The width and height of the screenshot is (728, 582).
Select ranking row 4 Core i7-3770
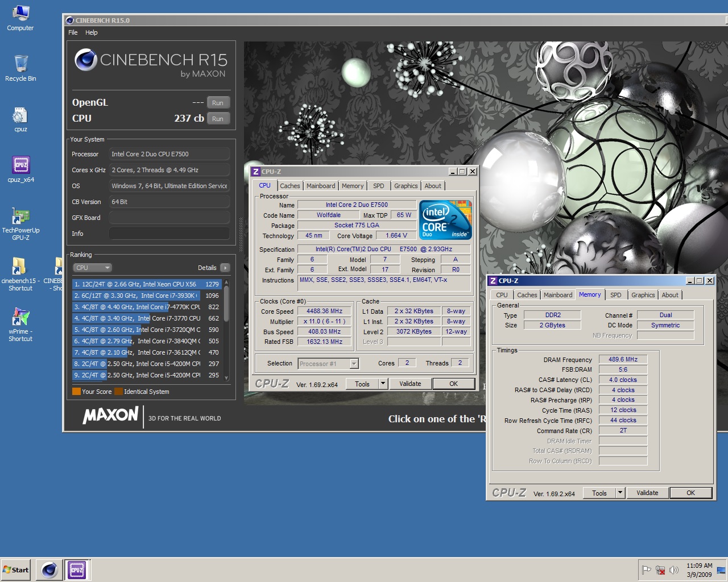point(147,318)
